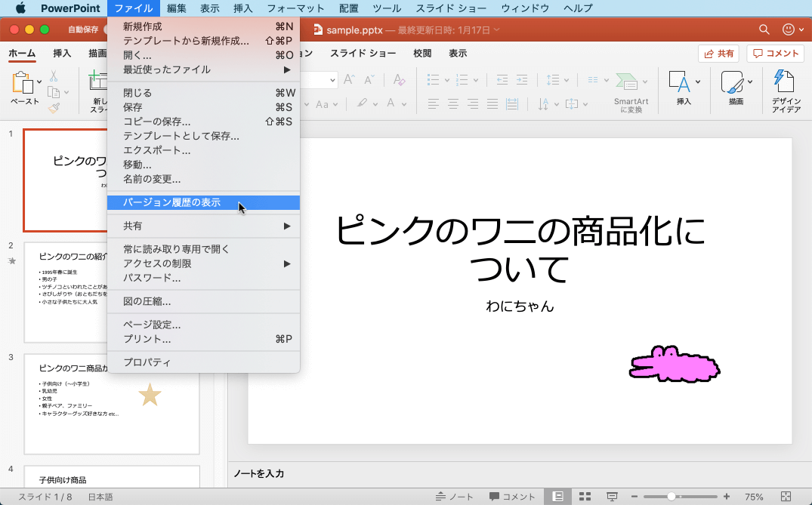Start slideshow view from status bar icon
This screenshot has width=812, height=505.
pos(613,496)
